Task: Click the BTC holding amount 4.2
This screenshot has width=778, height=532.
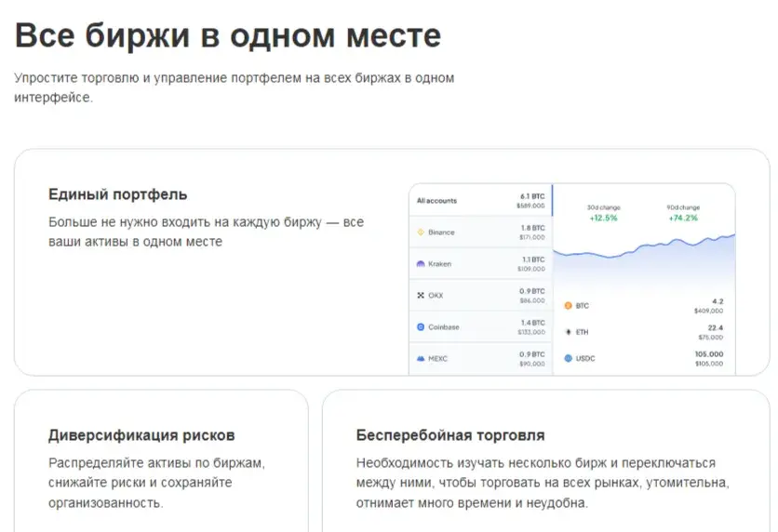Action: [718, 301]
